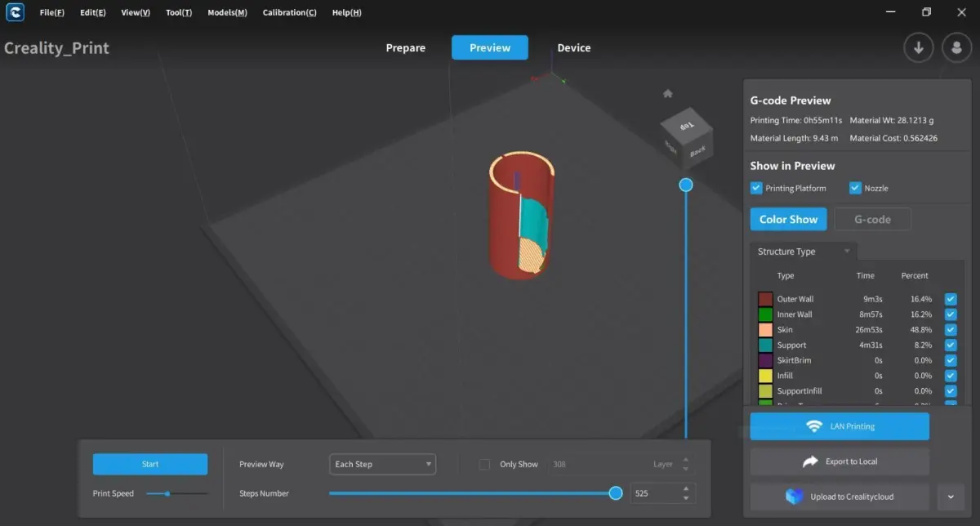Click the Steps Number slider handle
980x526 pixels.
tap(616, 493)
